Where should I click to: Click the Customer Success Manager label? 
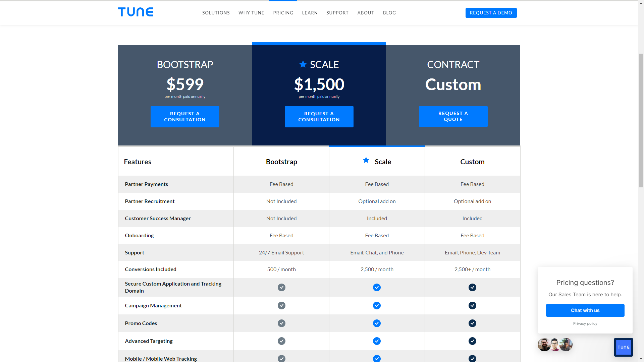pyautogui.click(x=158, y=218)
